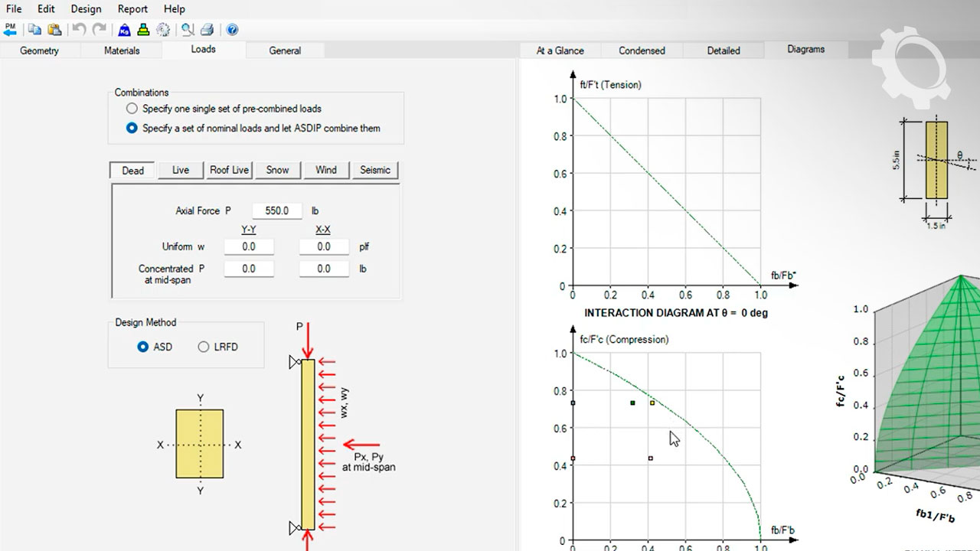Click the stacked color pyramid toolbar icon
Screen dimensions: 980x551
click(143, 30)
